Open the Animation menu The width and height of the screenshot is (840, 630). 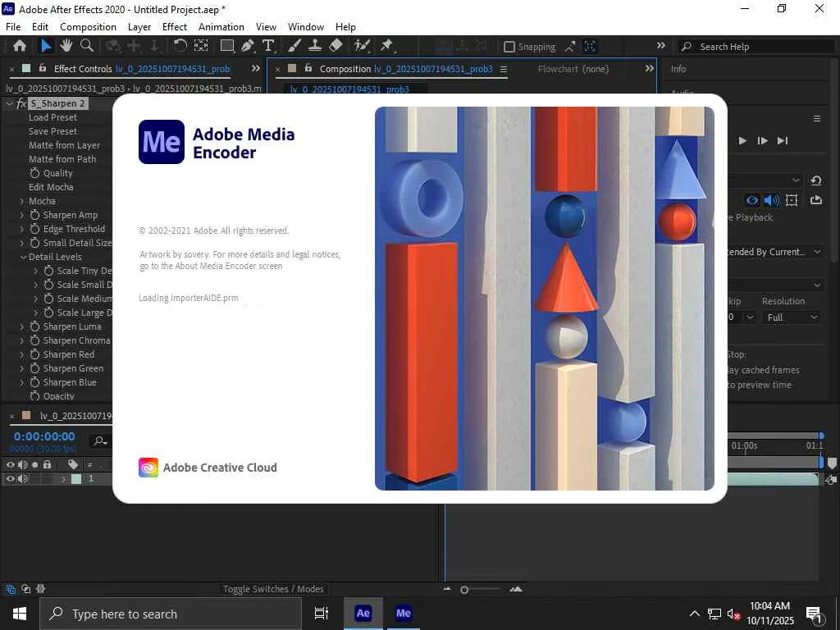tap(221, 27)
